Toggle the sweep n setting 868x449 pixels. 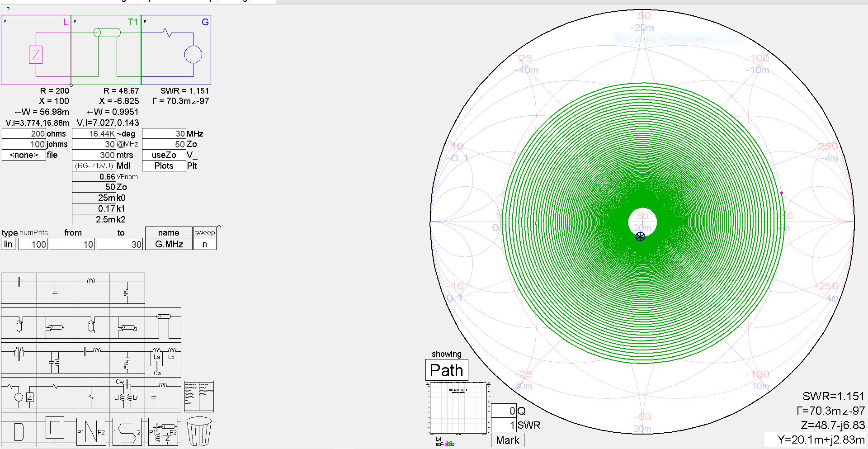[x=205, y=244]
